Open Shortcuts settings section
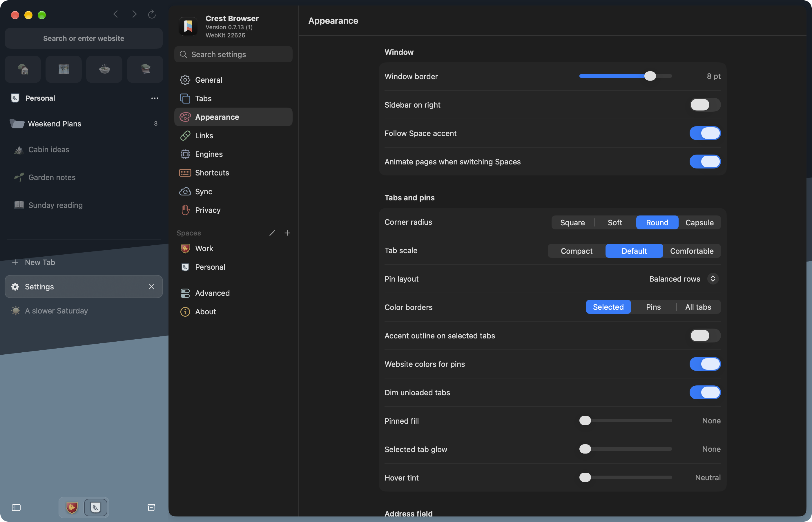Screen dimensions: 812x522 (233, 173)
